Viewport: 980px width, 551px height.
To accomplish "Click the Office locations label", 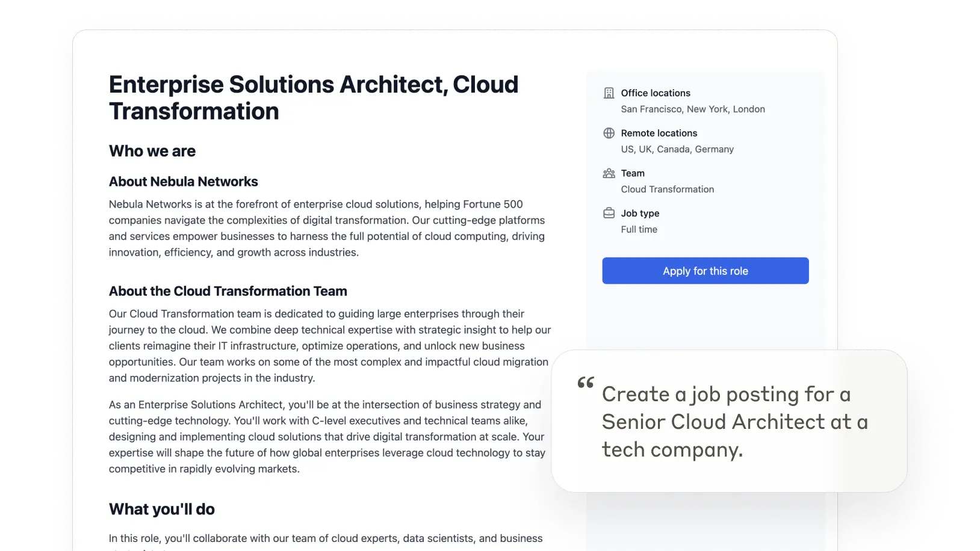I will click(656, 93).
